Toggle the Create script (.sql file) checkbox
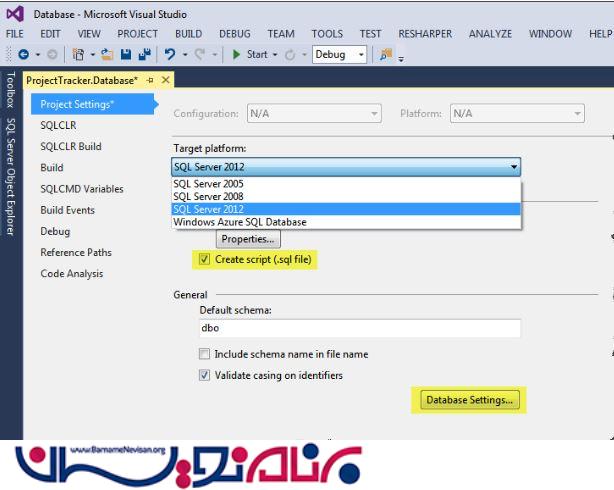This screenshot has width=614, height=490. coord(205,260)
